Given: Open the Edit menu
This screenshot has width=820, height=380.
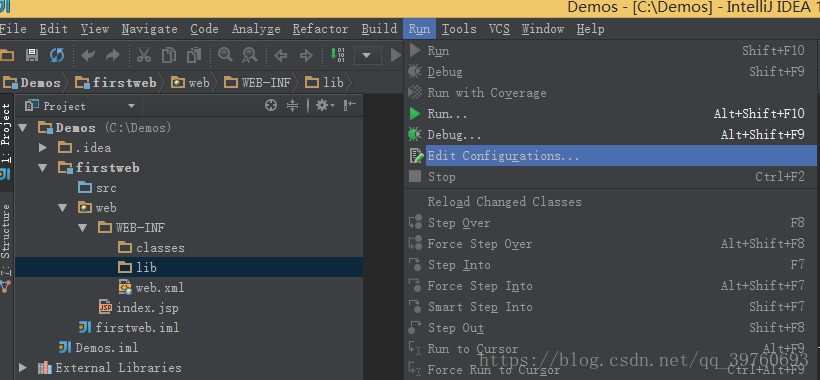Looking at the screenshot, I should point(53,29).
